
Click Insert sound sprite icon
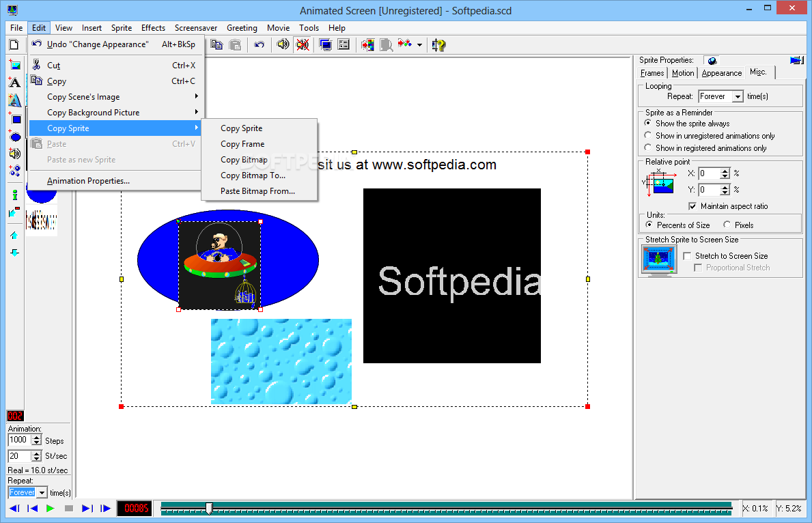[14, 153]
